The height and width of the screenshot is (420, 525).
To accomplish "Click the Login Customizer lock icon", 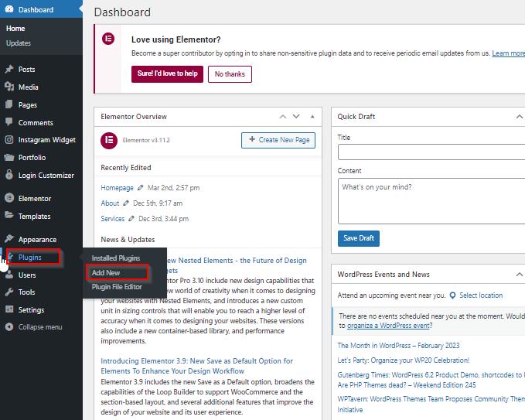I will (x=9, y=175).
